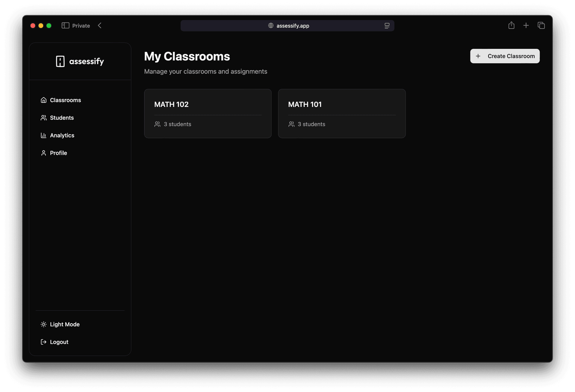Click the Create Classroom button
This screenshot has width=575, height=392.
click(x=505, y=56)
